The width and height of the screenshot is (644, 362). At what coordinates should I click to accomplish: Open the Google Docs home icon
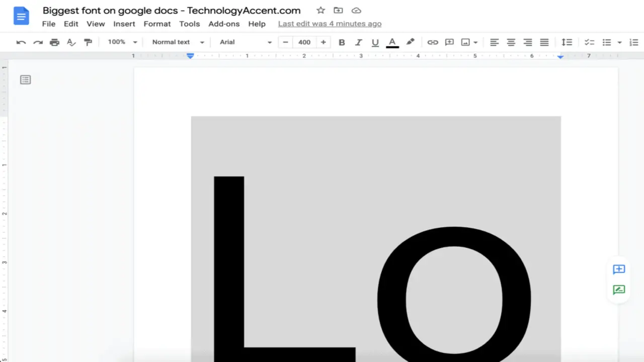(21, 17)
